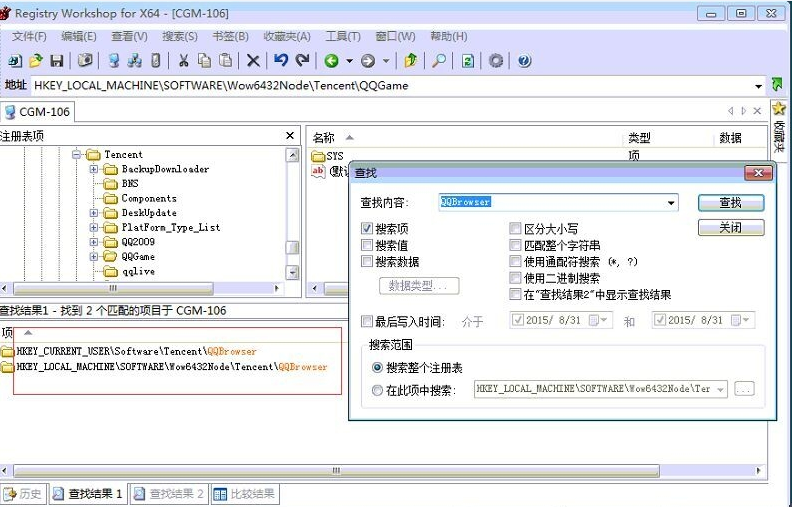792x507 pixels.
Task: Enable the 搜索值 checkbox
Action: (x=367, y=245)
